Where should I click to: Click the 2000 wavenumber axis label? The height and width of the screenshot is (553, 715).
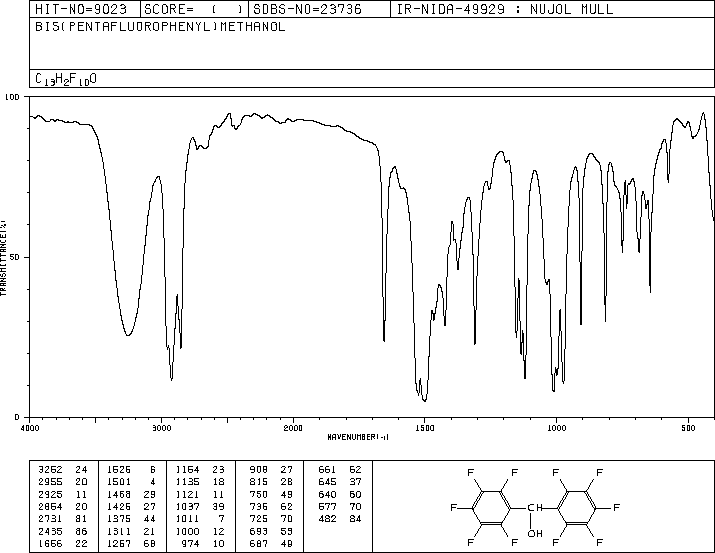293,428
